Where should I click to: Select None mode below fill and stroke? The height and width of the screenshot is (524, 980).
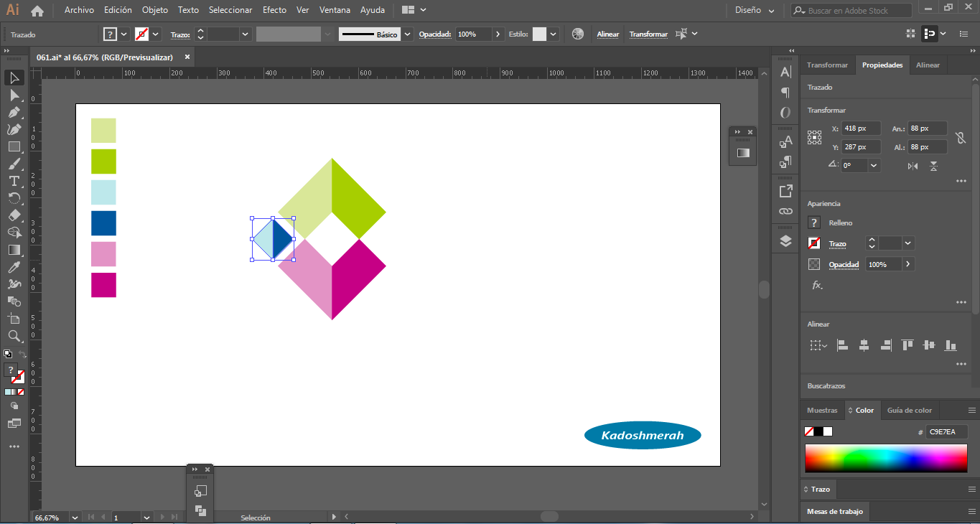(21, 392)
